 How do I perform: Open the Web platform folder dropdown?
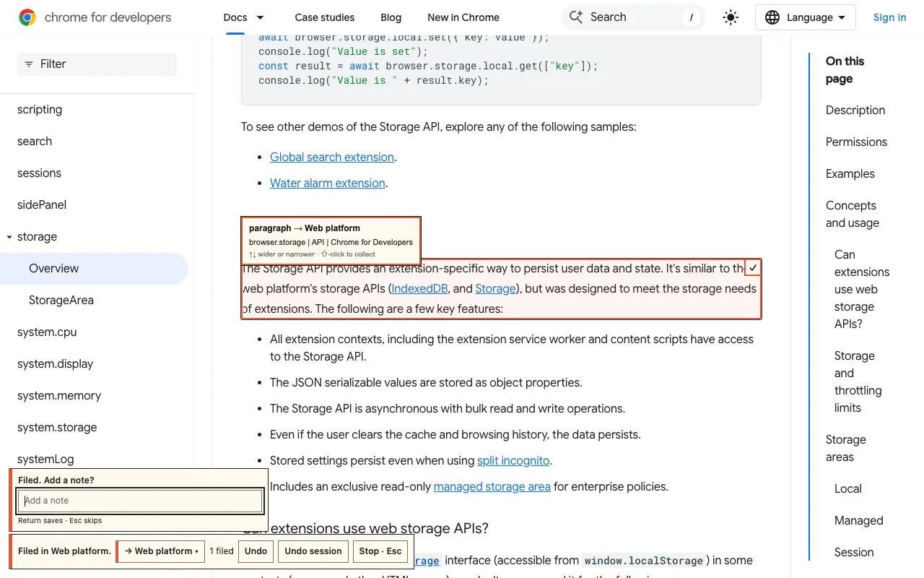pos(161,551)
